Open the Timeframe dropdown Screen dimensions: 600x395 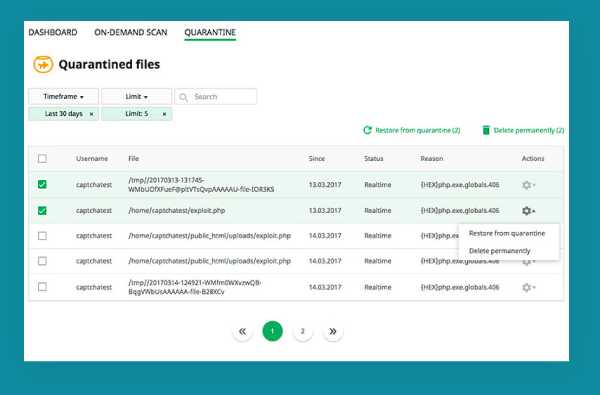click(x=64, y=96)
